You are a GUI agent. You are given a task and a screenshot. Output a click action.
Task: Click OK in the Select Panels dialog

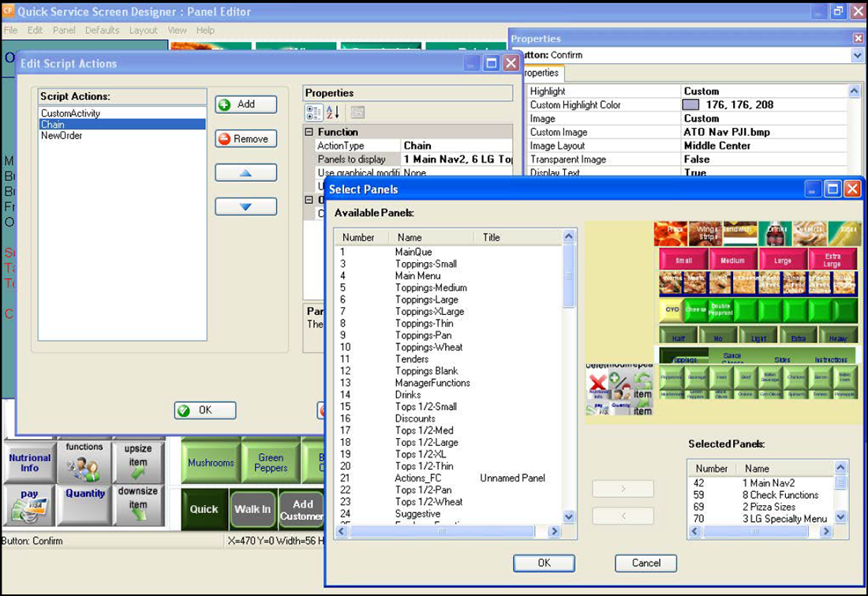pyautogui.click(x=543, y=563)
